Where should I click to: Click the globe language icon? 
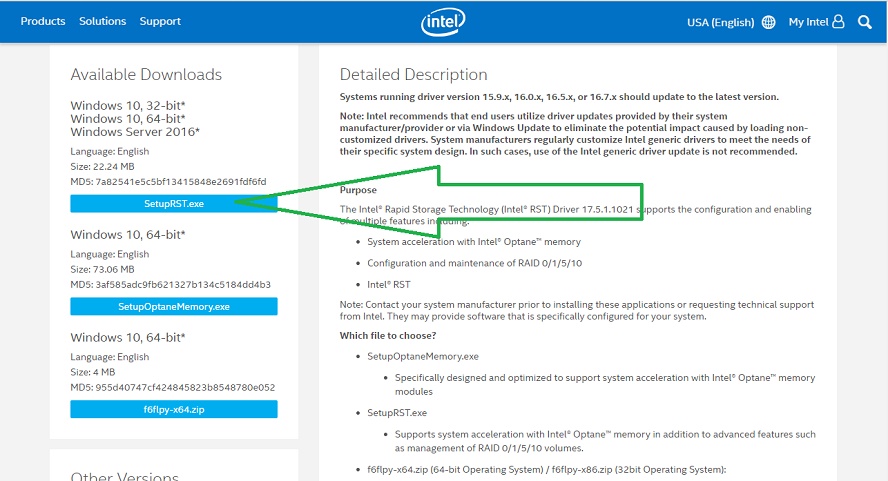768,22
